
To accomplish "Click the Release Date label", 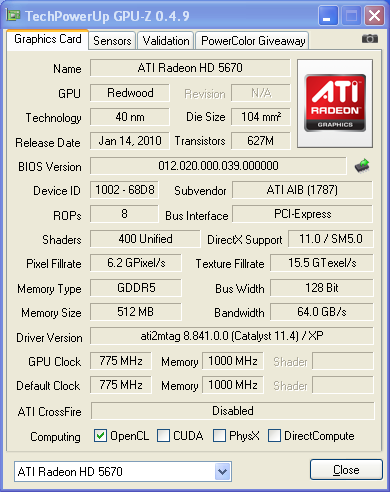I will click(48, 143).
